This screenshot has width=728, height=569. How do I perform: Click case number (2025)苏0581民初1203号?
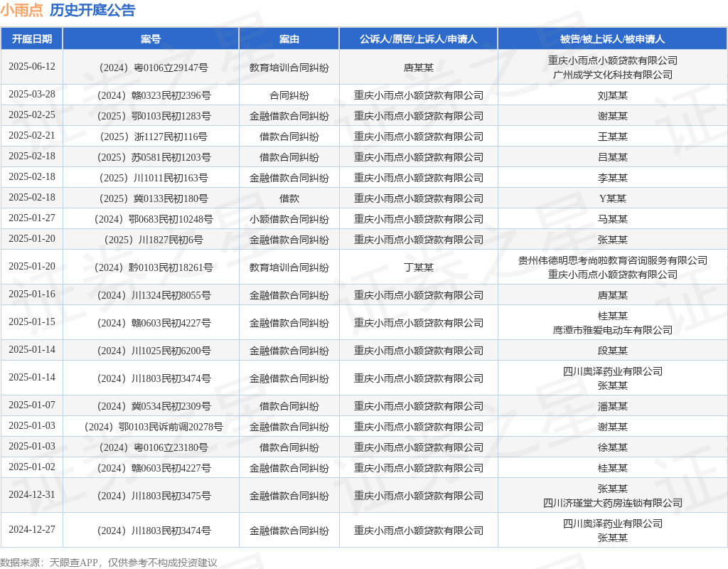154,157
